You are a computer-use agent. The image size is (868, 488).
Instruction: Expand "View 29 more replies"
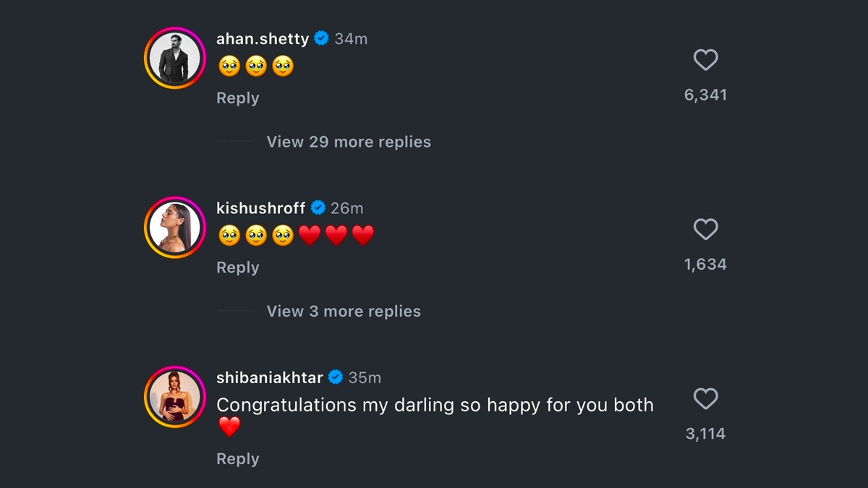pyautogui.click(x=349, y=142)
